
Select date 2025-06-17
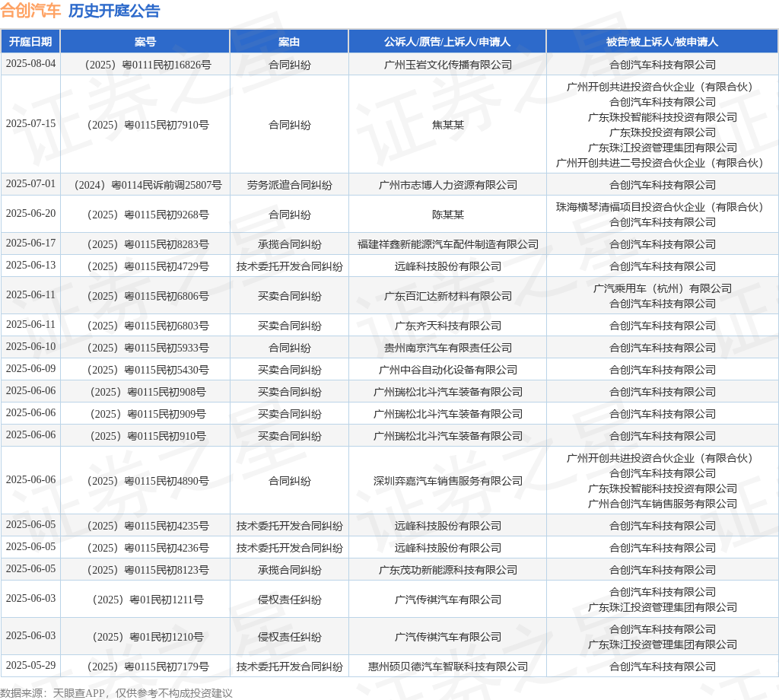[x=30, y=243]
